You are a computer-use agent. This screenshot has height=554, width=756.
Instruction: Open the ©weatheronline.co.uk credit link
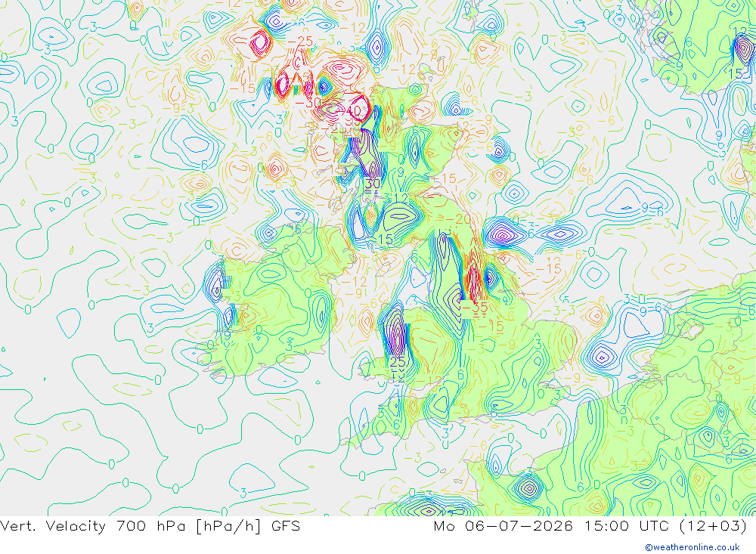[x=692, y=547]
